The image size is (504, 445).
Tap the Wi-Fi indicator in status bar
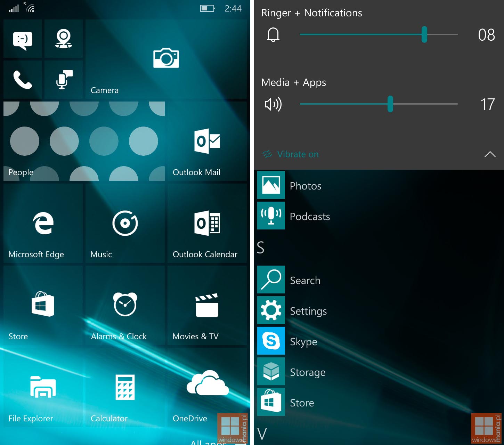30,7
